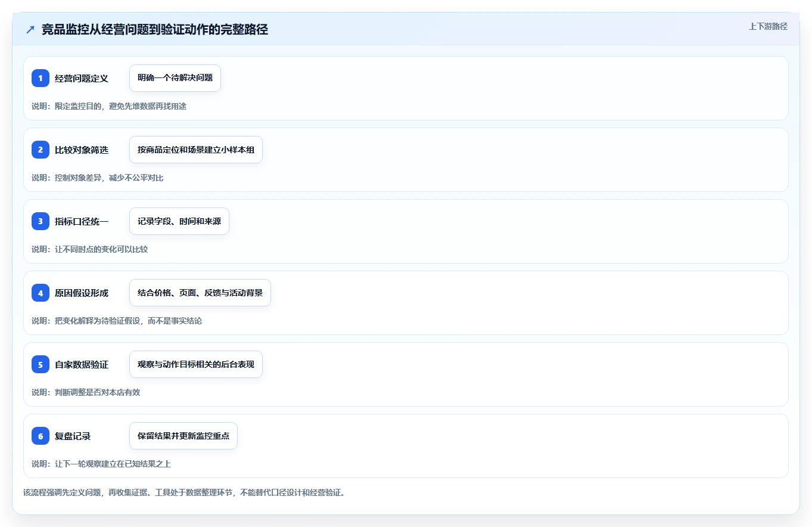Click the 比较对象筛选 step label
Image resolution: width=812 pixels, height=527 pixels.
(x=82, y=150)
